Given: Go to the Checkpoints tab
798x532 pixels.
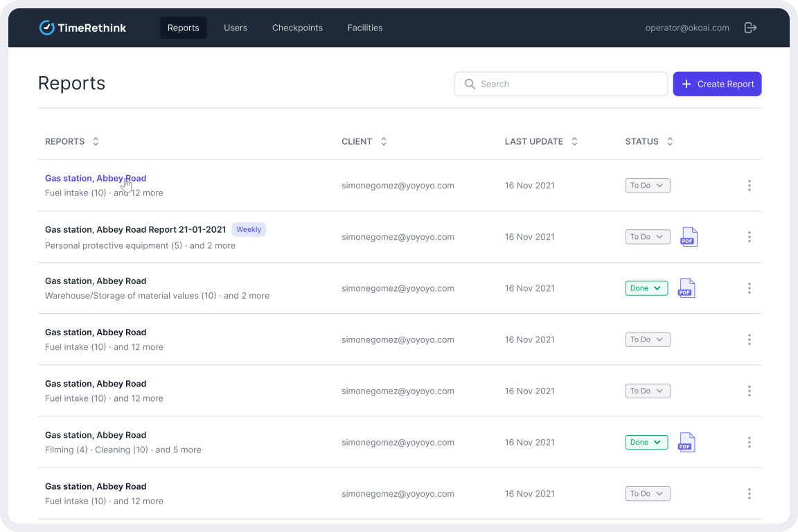Looking at the screenshot, I should (297, 28).
